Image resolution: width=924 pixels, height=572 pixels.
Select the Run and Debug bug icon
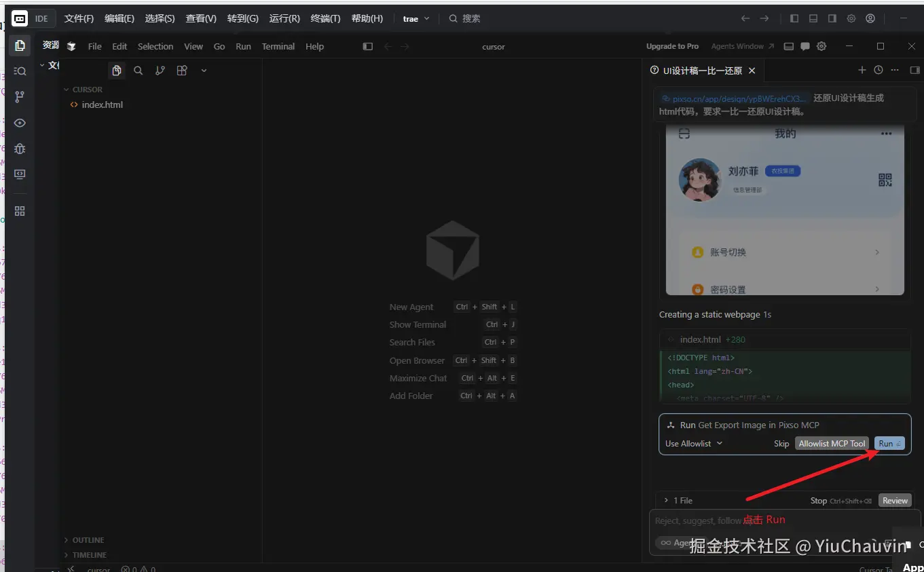pyautogui.click(x=19, y=149)
